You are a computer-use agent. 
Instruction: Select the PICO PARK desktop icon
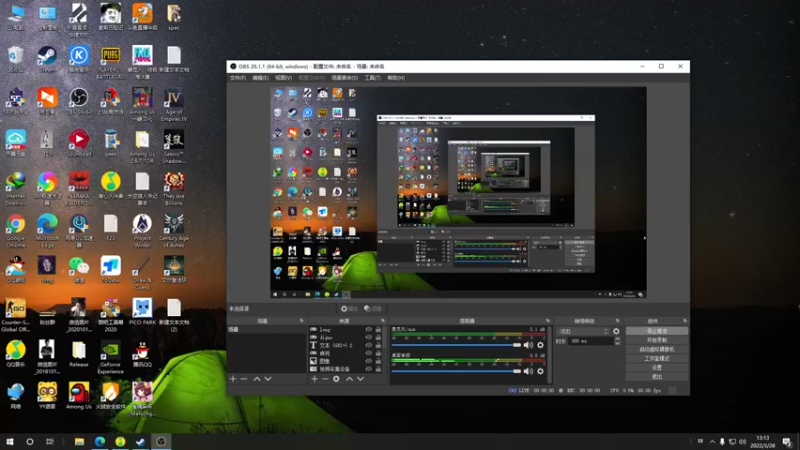[142, 312]
